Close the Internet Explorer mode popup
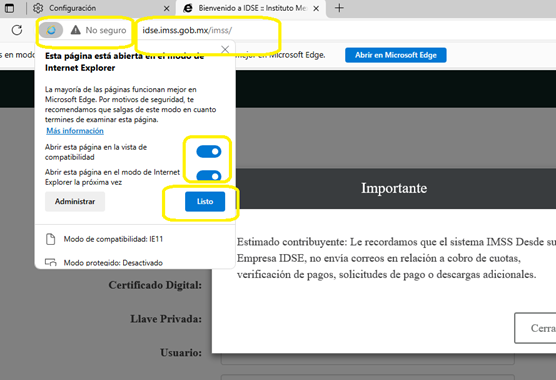The height and width of the screenshot is (380, 556). [225, 50]
